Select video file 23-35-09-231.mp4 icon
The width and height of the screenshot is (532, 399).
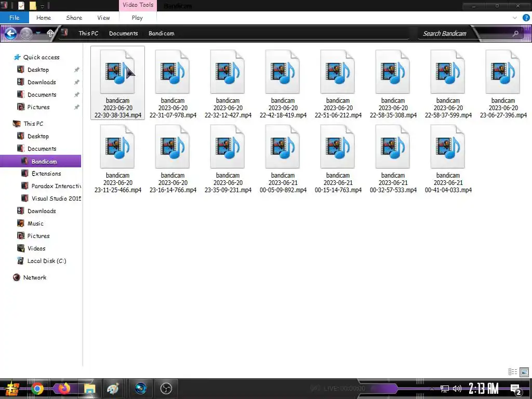(x=228, y=147)
